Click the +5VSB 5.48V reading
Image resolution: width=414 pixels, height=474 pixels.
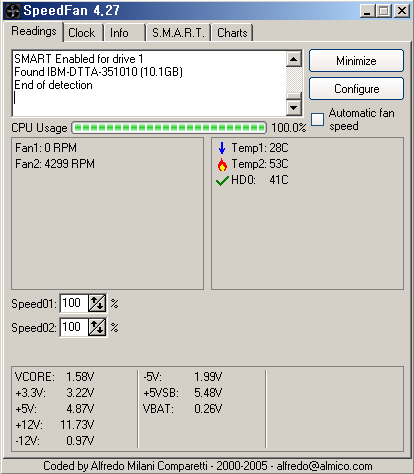[183, 393]
